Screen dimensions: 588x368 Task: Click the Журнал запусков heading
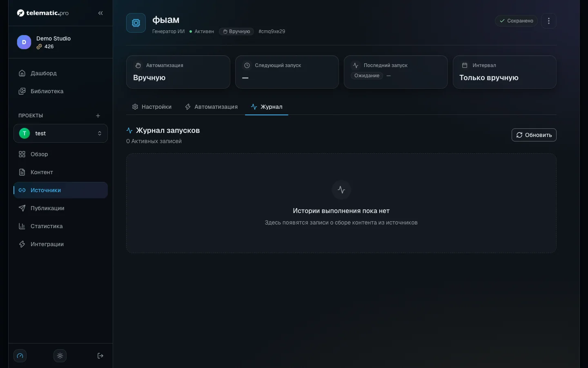pyautogui.click(x=168, y=130)
